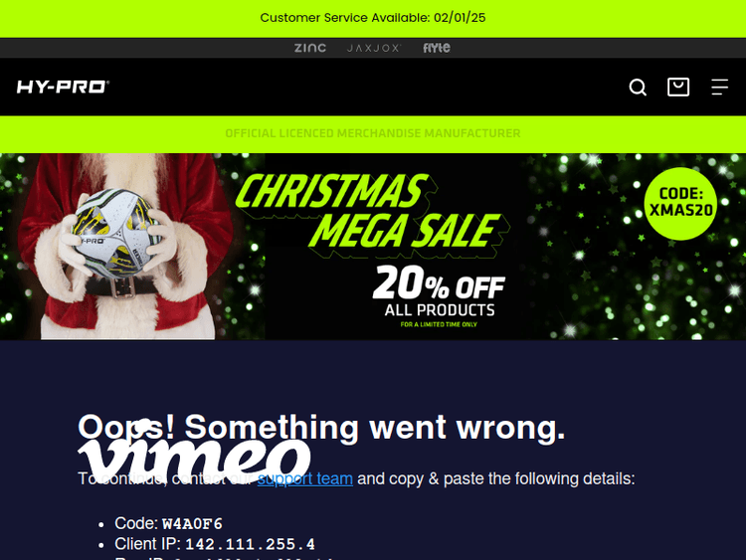This screenshot has width=746, height=560.
Task: Click the Oops! Something went wrong heading
Action: 321,427
